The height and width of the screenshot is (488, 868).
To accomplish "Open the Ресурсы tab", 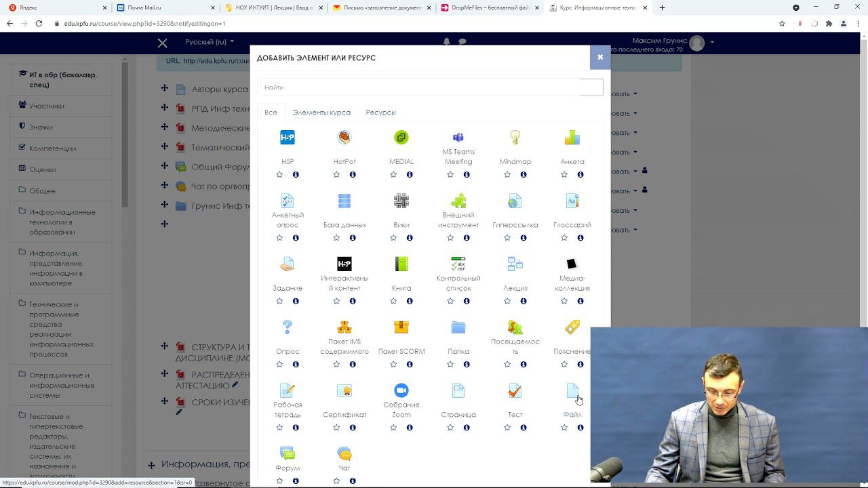I will coord(380,113).
